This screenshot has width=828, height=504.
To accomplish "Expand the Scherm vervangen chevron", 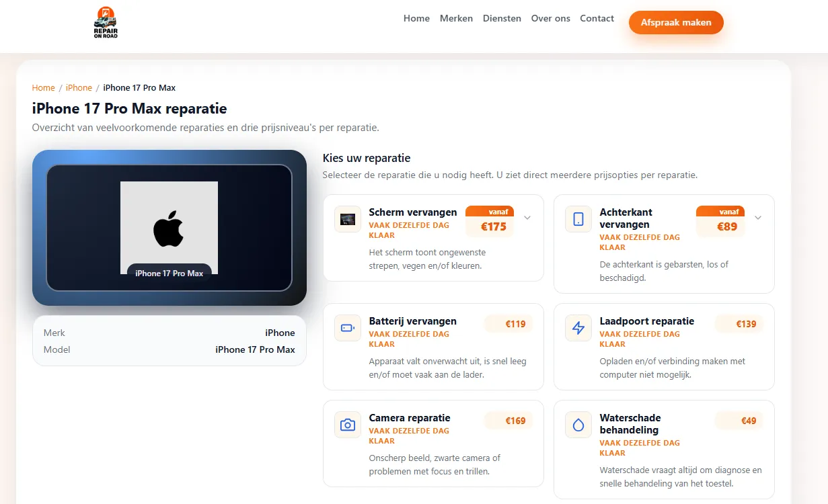I will (527, 218).
